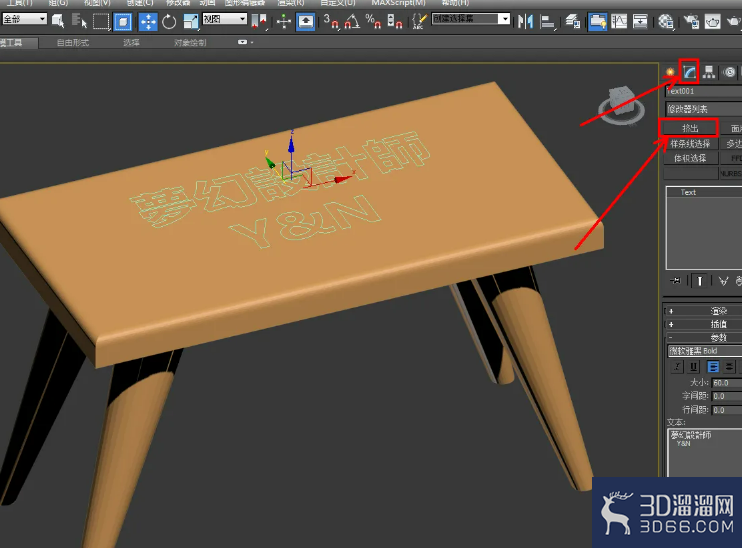
Task: Click Make Unique icon below stack
Action: [x=723, y=281]
